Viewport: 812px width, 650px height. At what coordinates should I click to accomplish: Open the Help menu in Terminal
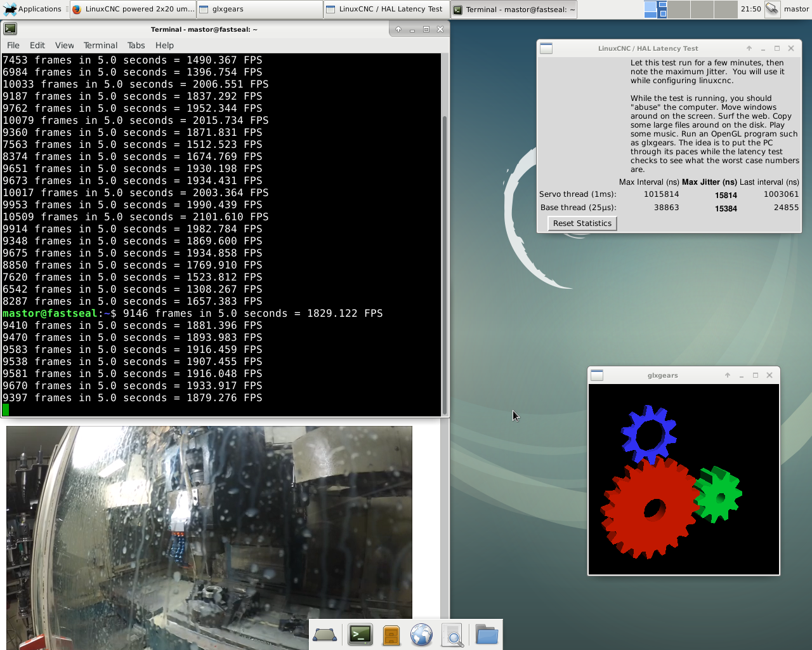tap(164, 45)
